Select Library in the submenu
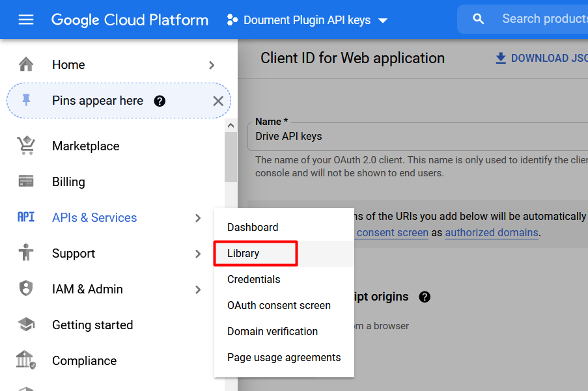 [x=284, y=254]
